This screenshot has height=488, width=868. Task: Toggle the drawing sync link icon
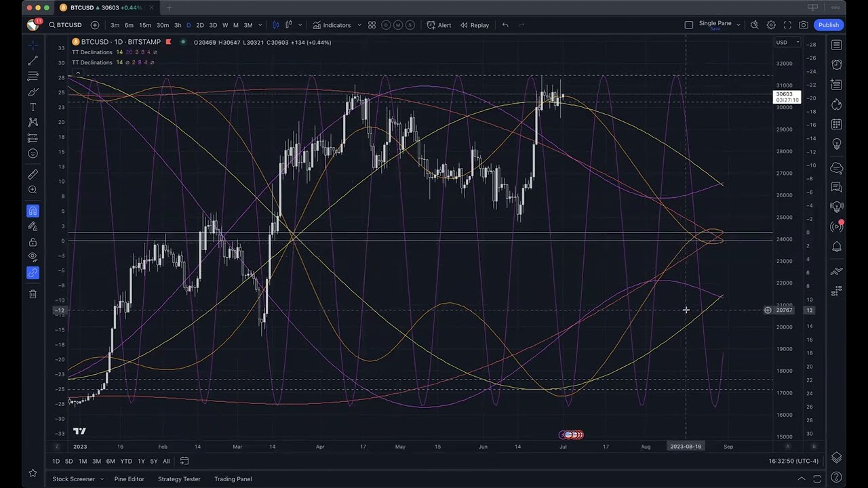[33, 272]
